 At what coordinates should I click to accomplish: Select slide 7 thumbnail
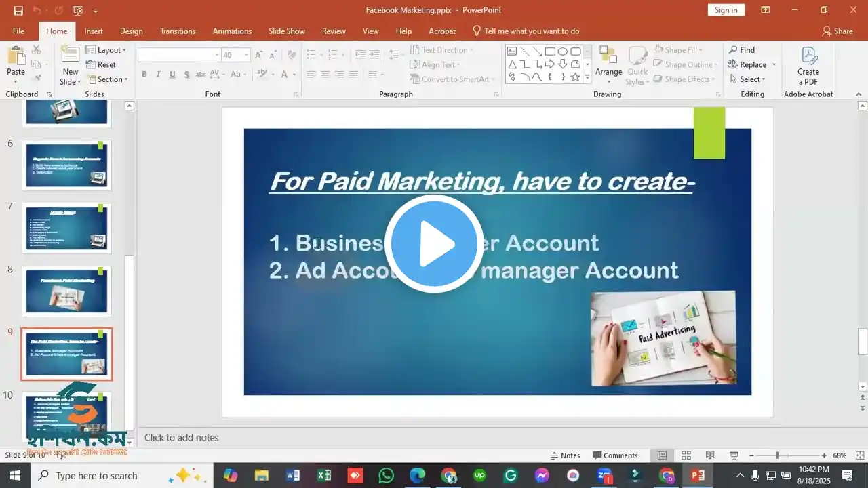66,228
